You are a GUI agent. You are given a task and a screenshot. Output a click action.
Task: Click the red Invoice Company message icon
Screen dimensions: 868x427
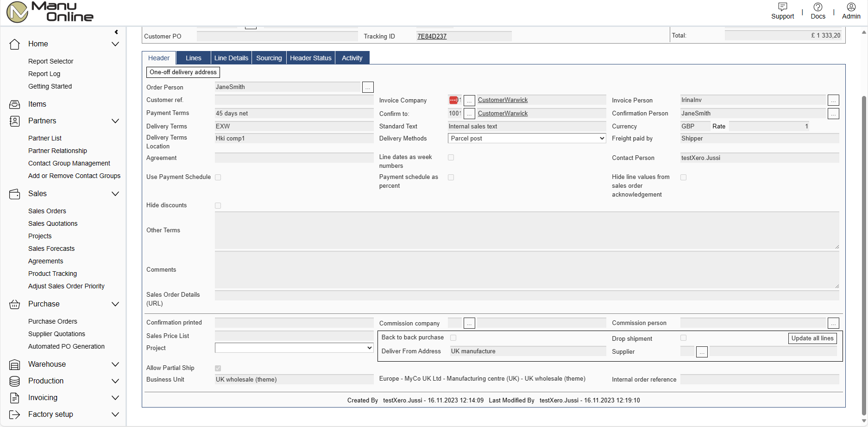pyautogui.click(x=453, y=100)
